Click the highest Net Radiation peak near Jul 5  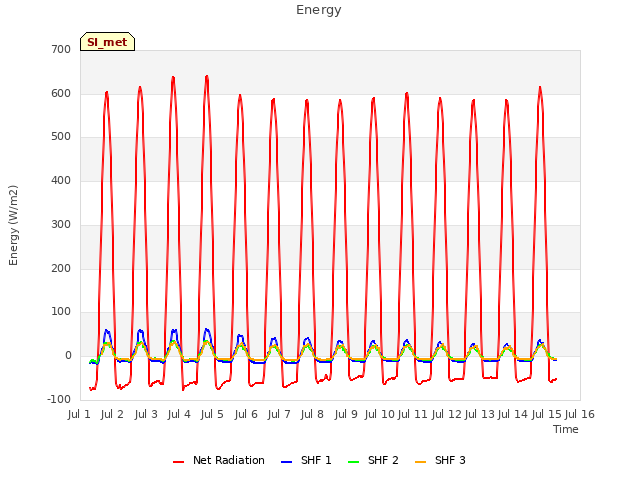(x=207, y=76)
